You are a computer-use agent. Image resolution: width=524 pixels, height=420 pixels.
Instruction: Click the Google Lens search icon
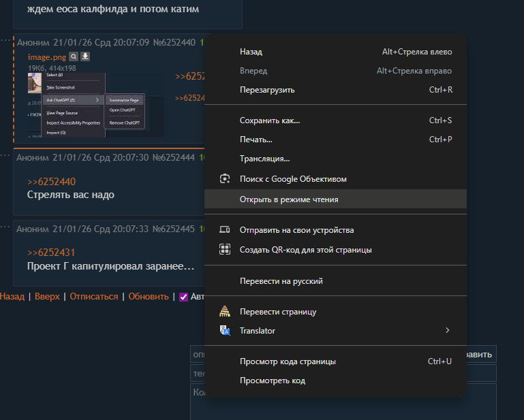point(225,179)
